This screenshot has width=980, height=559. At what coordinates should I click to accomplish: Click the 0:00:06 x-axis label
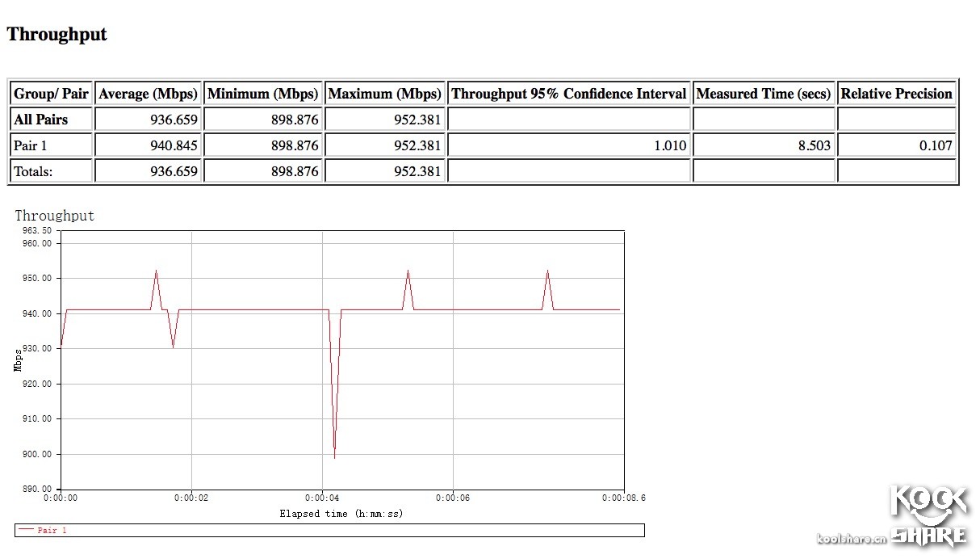[x=453, y=498]
